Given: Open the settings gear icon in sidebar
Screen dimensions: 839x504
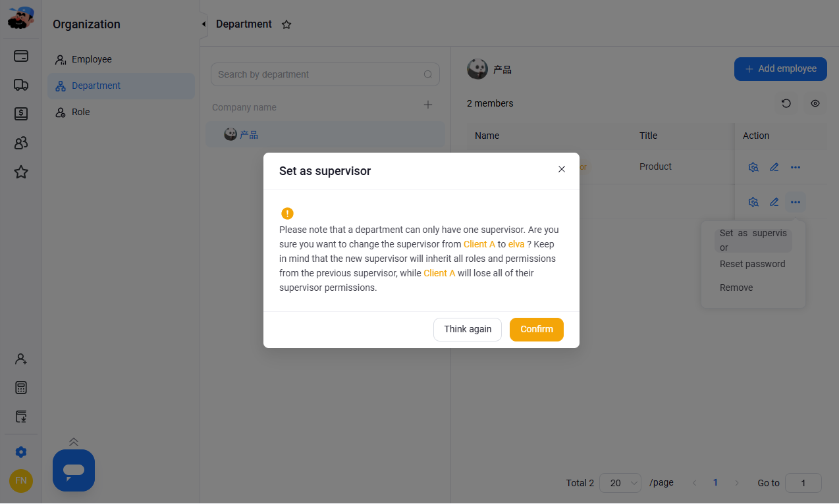Looking at the screenshot, I should [x=21, y=452].
